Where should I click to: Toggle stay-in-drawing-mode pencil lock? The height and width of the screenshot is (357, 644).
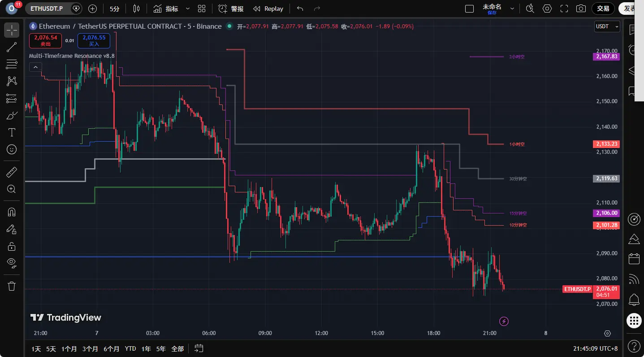coord(12,229)
